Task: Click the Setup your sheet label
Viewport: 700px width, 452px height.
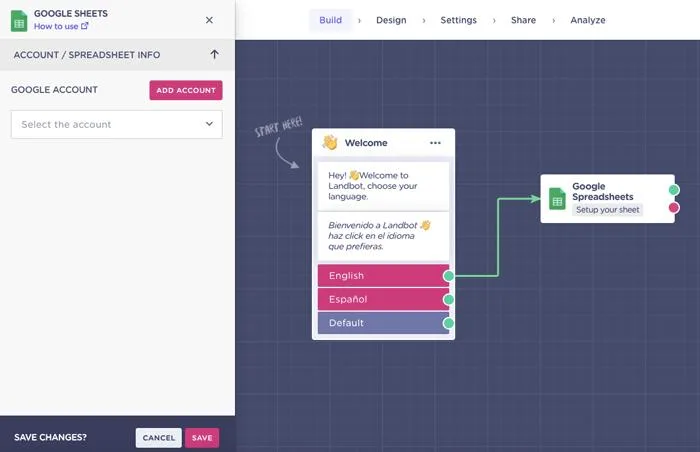Action: (607, 209)
